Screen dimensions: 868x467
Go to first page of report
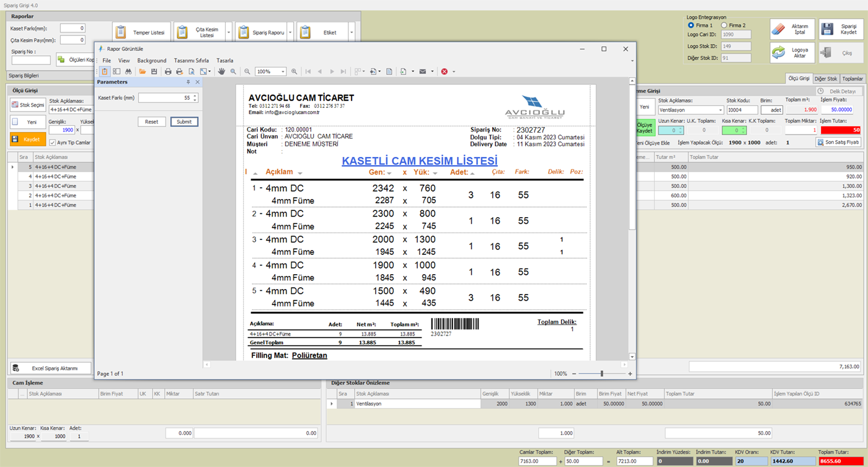click(x=308, y=71)
